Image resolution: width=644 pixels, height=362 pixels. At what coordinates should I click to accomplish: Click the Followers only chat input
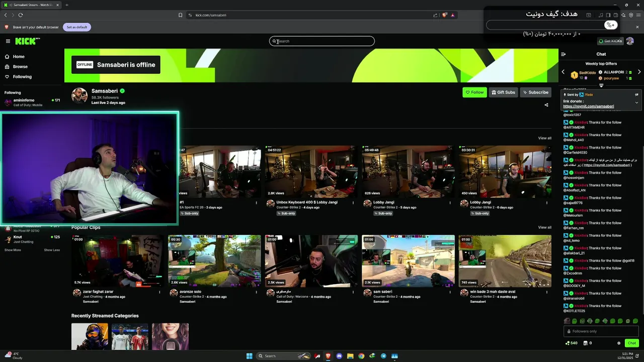601,331
